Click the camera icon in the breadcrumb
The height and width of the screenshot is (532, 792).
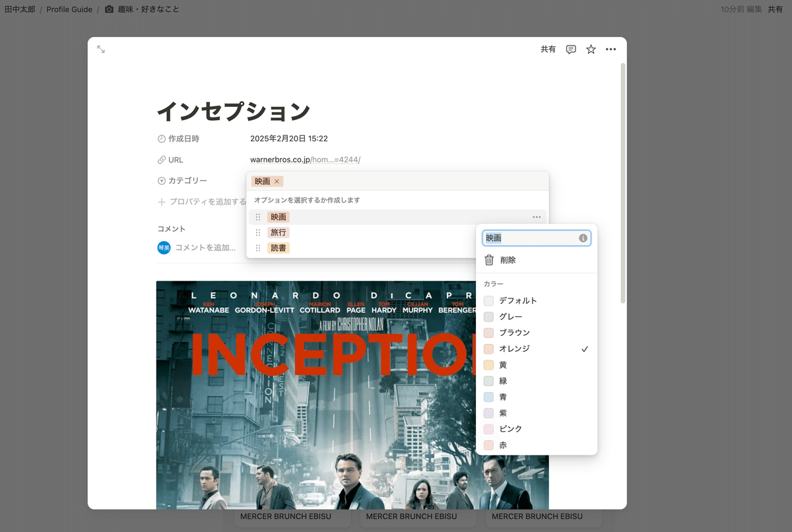coord(110,9)
